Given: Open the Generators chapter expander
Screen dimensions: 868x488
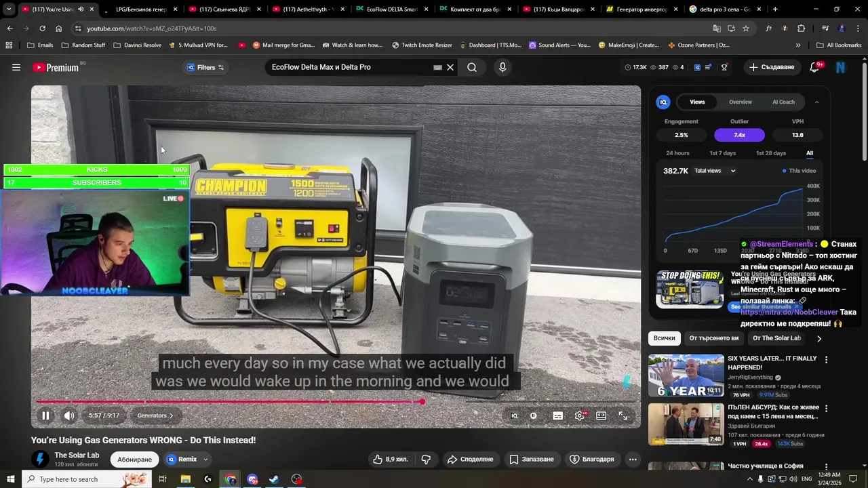Looking at the screenshot, I should [155, 415].
